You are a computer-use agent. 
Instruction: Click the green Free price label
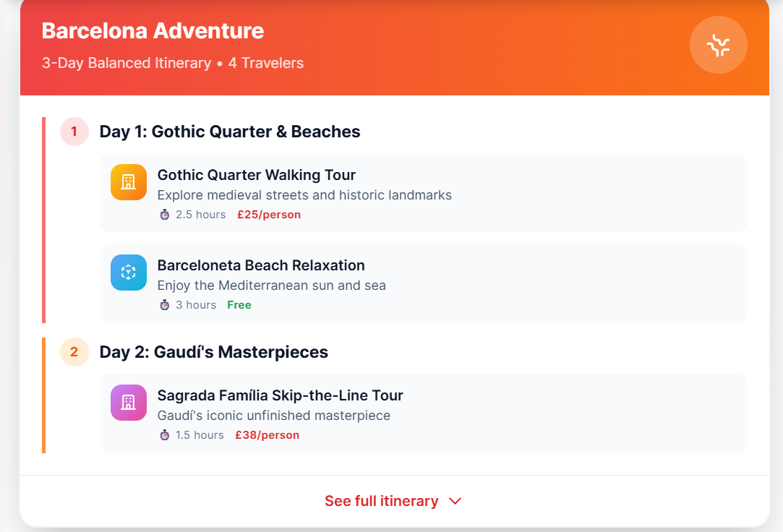click(239, 305)
